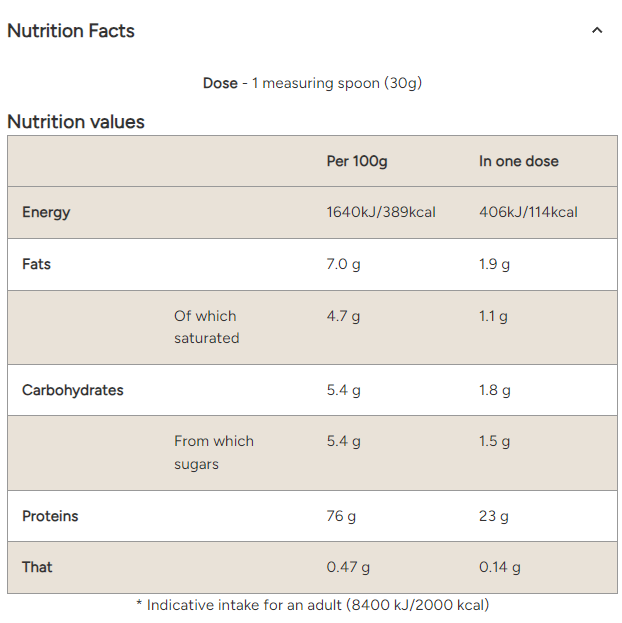Click the 7.0 g fats value
Viewport: 622px width, 623px height.
[x=343, y=264]
